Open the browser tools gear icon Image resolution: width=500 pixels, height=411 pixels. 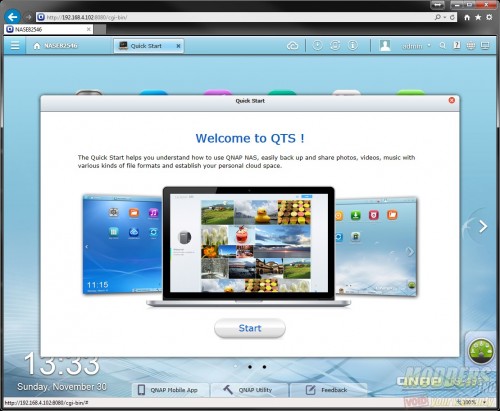click(489, 17)
